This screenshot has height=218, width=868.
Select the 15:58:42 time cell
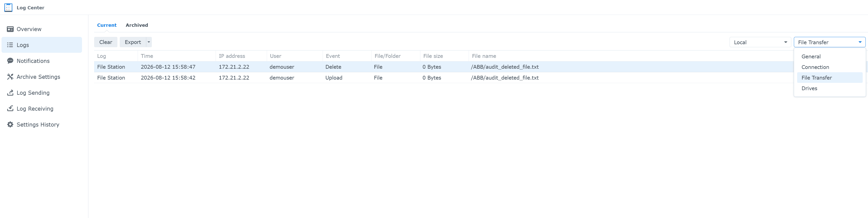(168, 78)
